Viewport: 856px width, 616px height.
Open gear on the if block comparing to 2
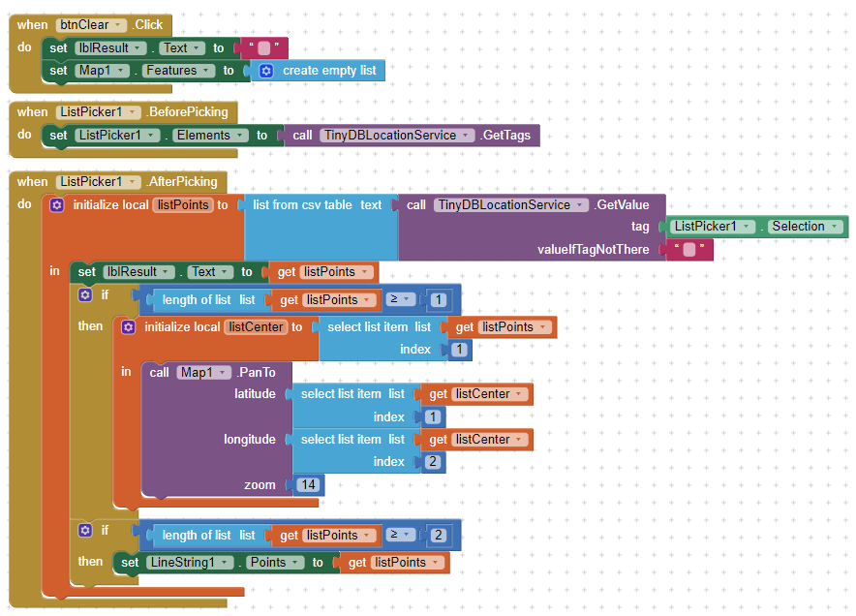(85, 530)
